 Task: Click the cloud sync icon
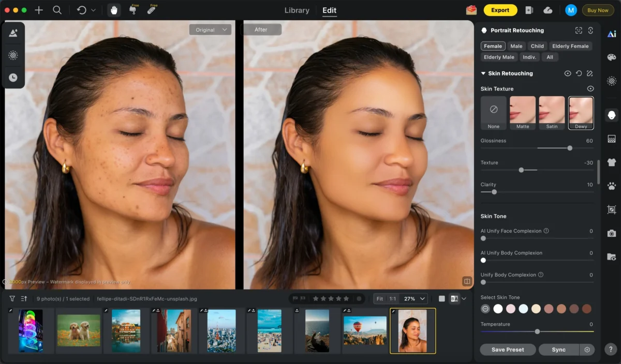coord(548,10)
